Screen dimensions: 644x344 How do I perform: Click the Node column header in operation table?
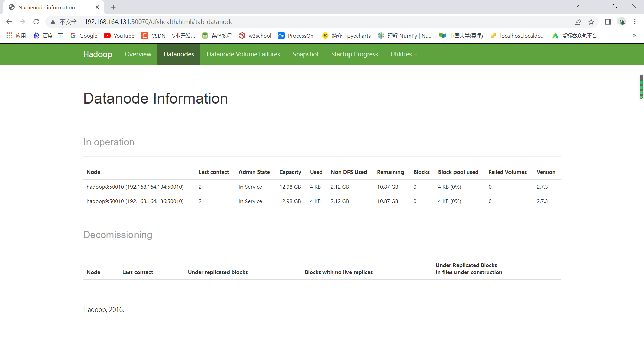[93, 172]
